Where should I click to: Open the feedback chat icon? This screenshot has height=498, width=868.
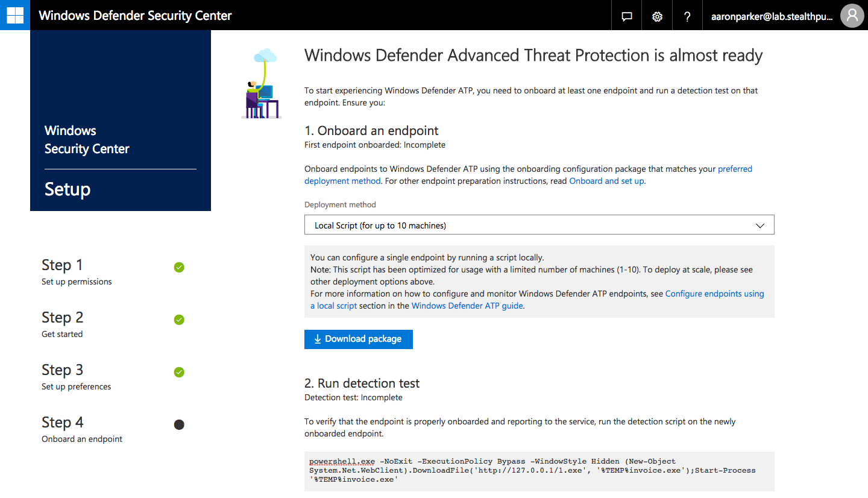pos(627,16)
